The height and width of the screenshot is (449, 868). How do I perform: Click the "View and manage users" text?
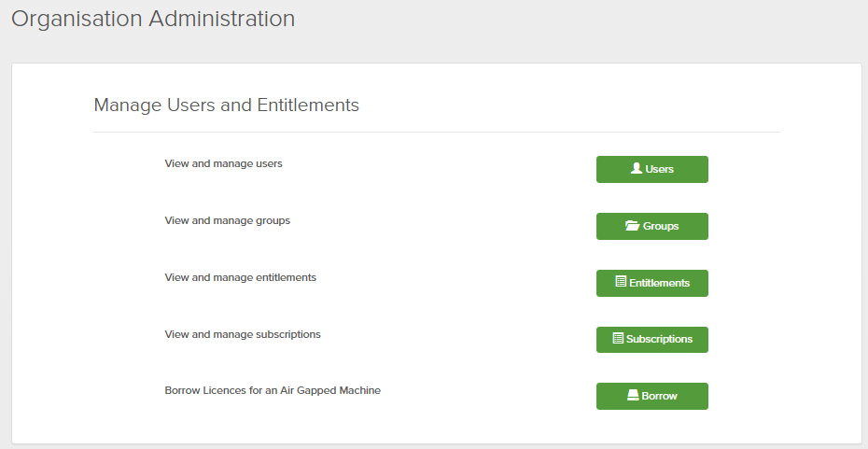(x=223, y=164)
